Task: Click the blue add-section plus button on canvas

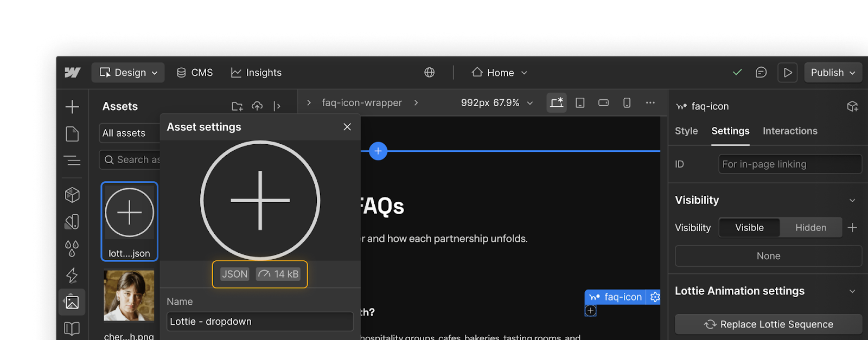Action: point(378,151)
